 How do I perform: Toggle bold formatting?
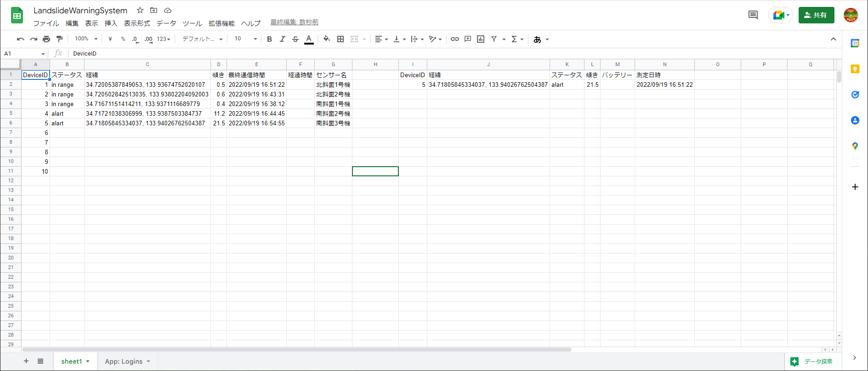click(269, 39)
